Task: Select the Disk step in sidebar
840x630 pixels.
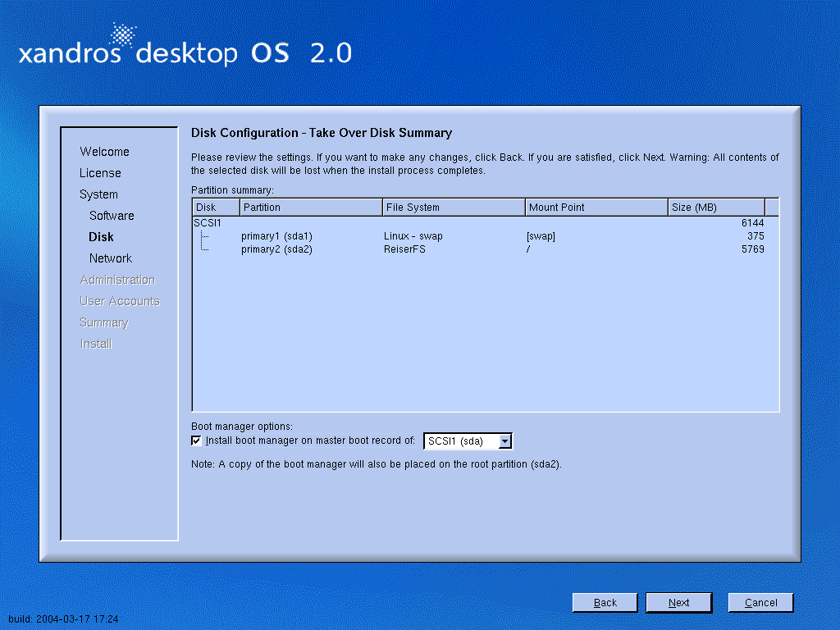Action: 101,237
